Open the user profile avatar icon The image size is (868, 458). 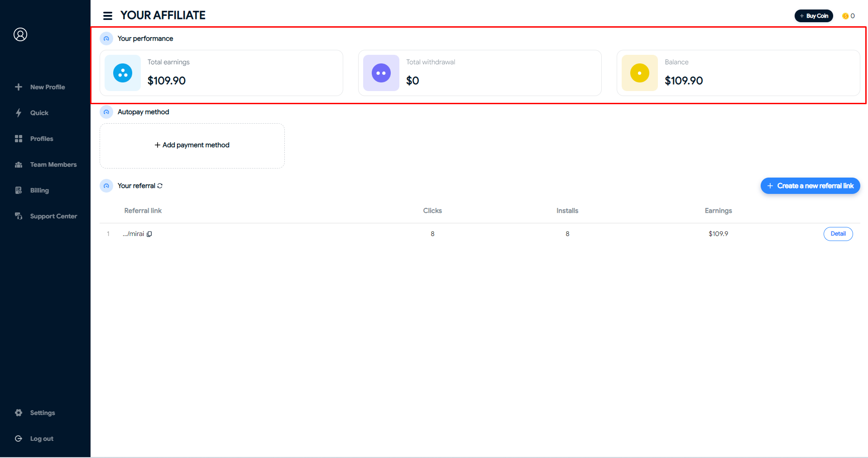pos(20,34)
